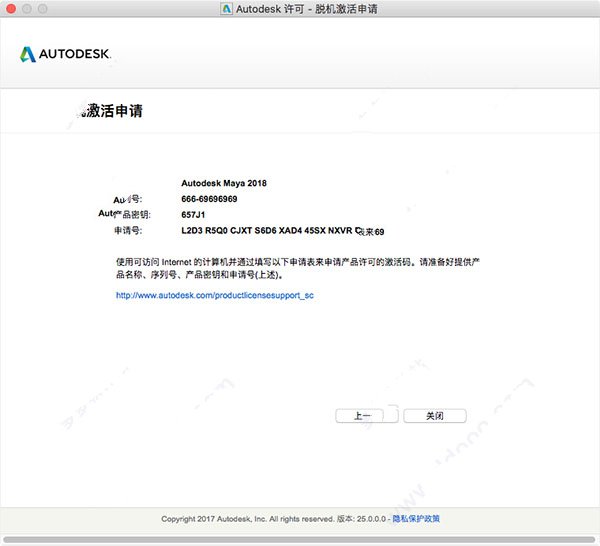This screenshot has height=546, width=600.
Task: Click the 申请号 label
Action: tap(128, 230)
